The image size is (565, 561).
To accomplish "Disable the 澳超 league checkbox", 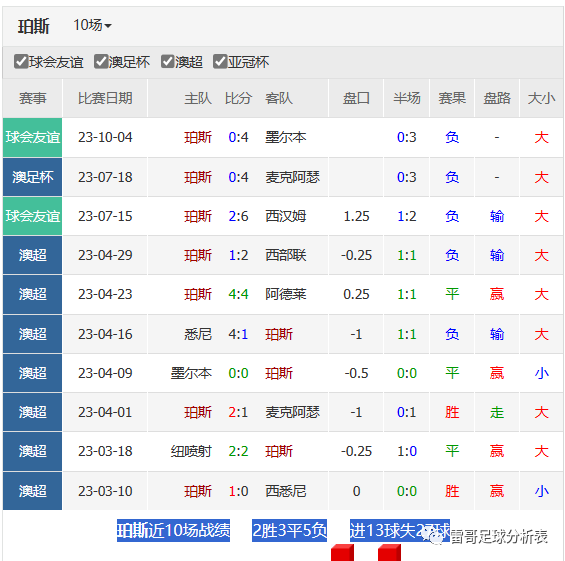I will coord(168,62).
